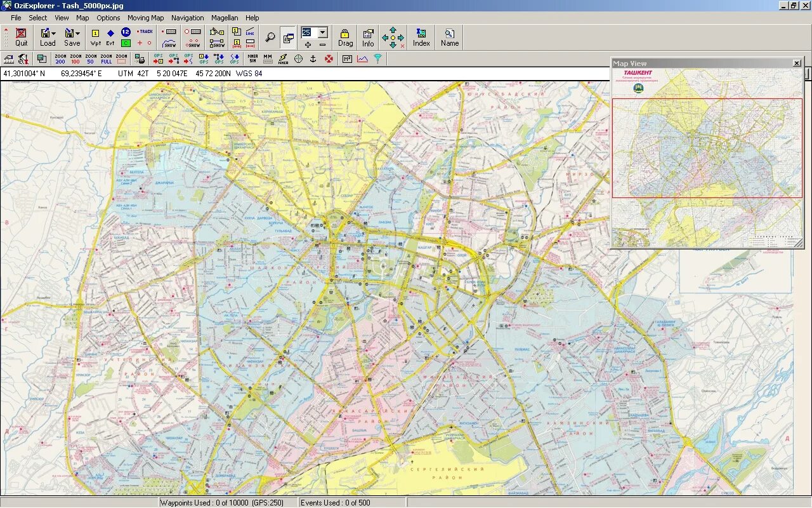Open the View menu
The height and width of the screenshot is (508, 812).
click(x=62, y=18)
